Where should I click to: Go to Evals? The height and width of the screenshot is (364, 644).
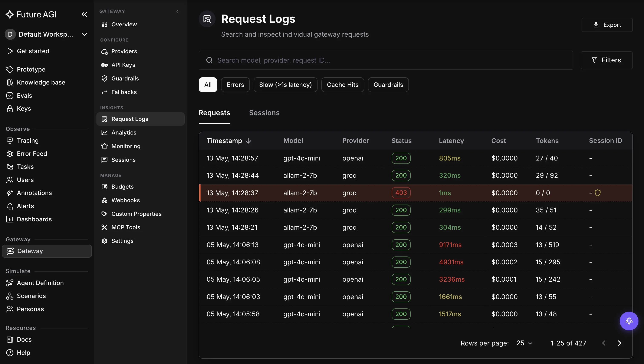click(x=24, y=96)
